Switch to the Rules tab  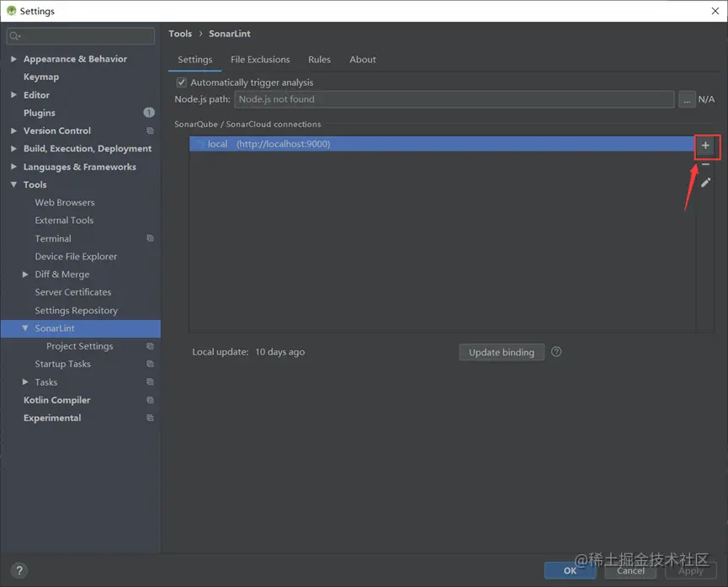tap(318, 59)
